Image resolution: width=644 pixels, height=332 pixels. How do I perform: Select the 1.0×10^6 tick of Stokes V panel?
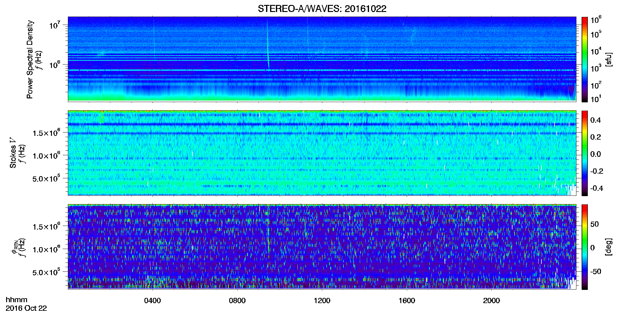click(46, 156)
